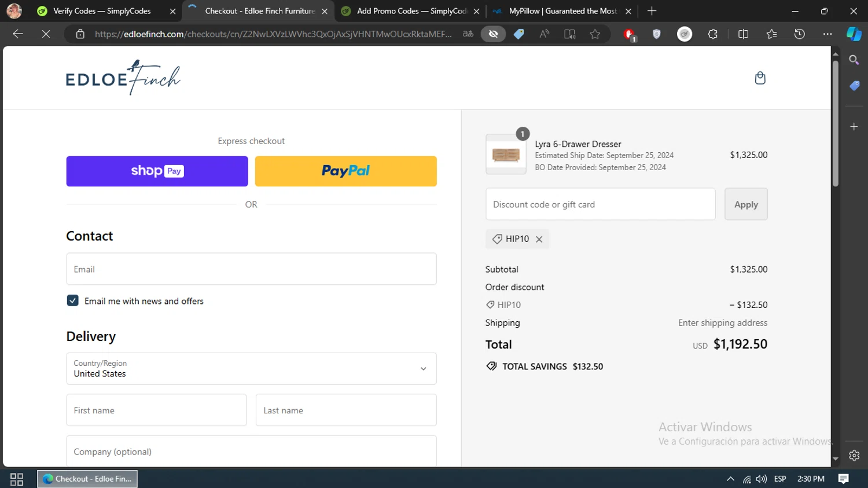Open Windows notification center

click(844, 479)
